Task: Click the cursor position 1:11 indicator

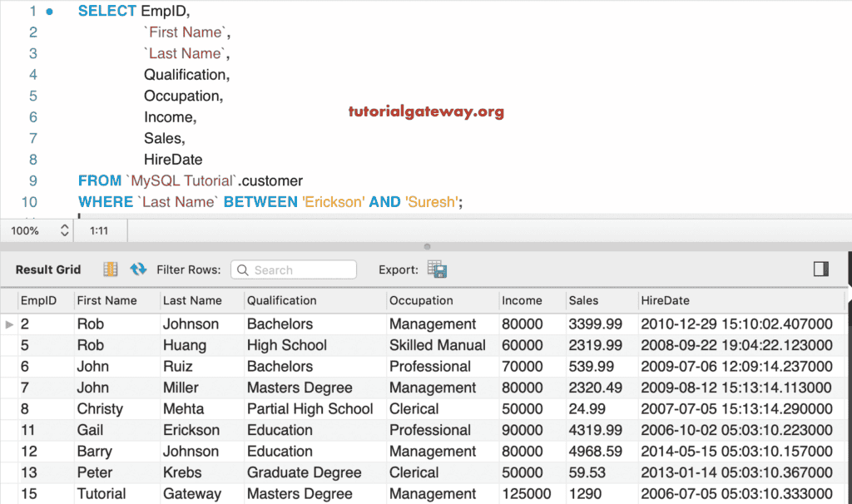Action: pos(99,230)
